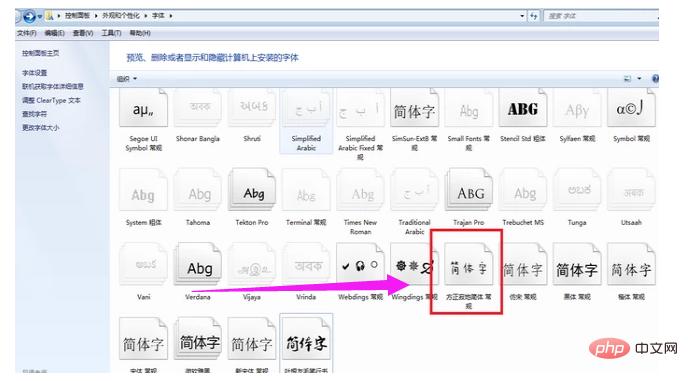Select the Shonar Bangla font icon
The height and width of the screenshot is (381, 688).
click(x=198, y=108)
